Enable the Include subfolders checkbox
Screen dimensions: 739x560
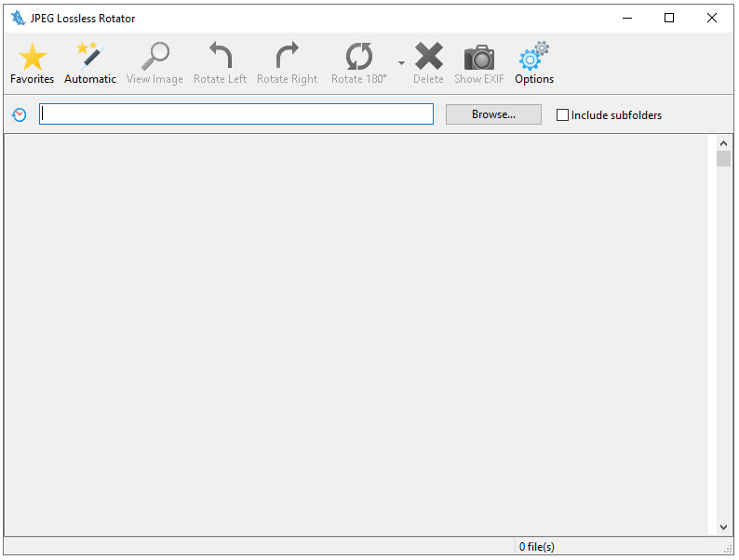click(562, 115)
